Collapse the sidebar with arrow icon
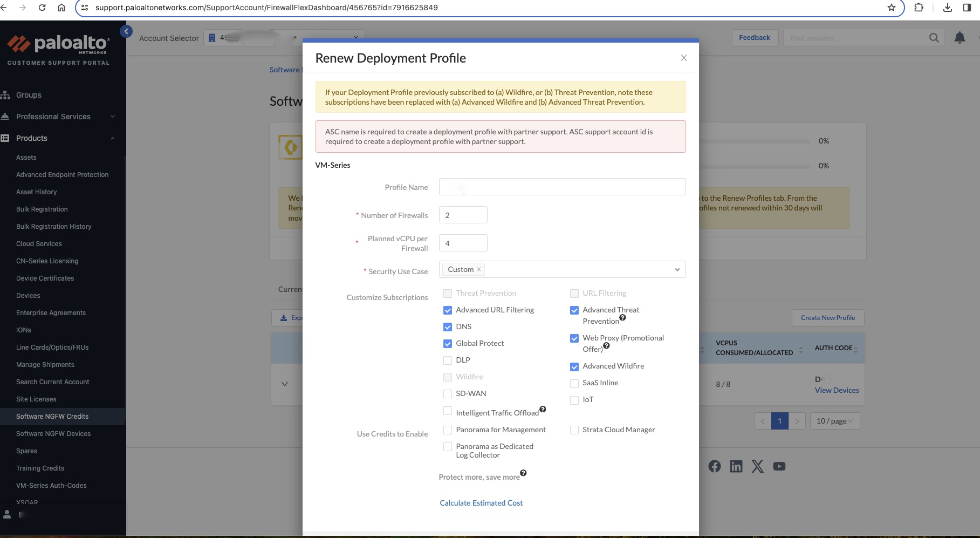The image size is (980, 538). (126, 31)
